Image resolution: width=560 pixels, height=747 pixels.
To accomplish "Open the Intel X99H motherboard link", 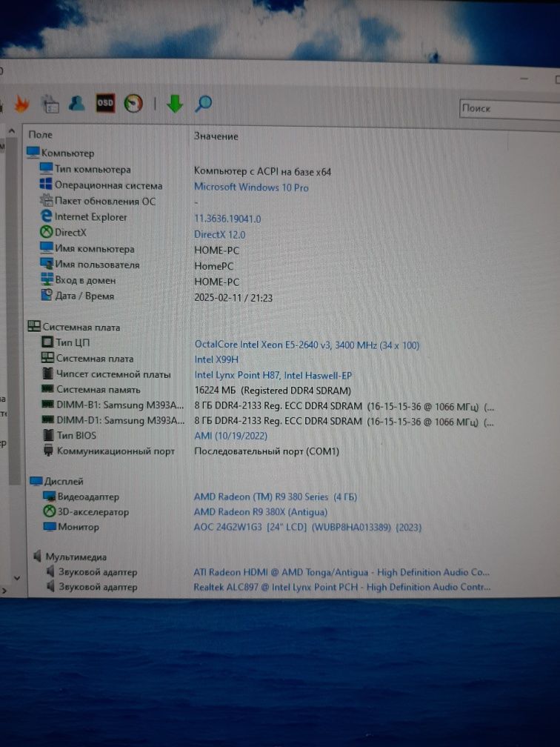I will tap(216, 359).
